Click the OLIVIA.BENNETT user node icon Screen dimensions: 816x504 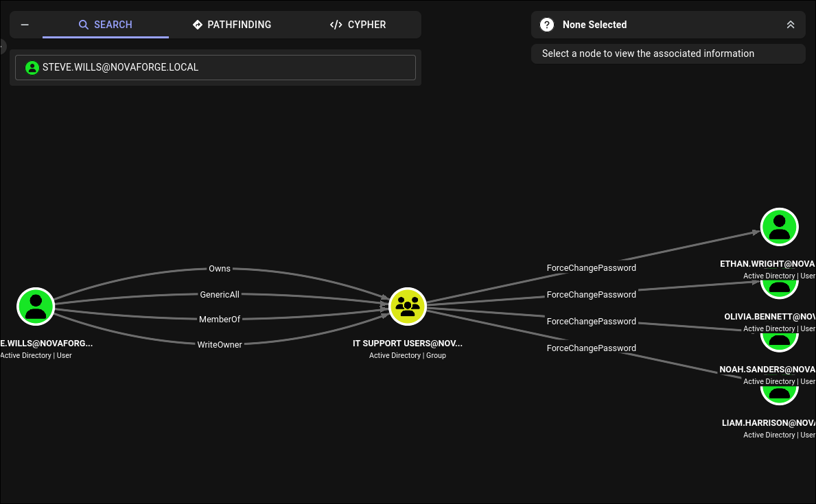click(779, 289)
